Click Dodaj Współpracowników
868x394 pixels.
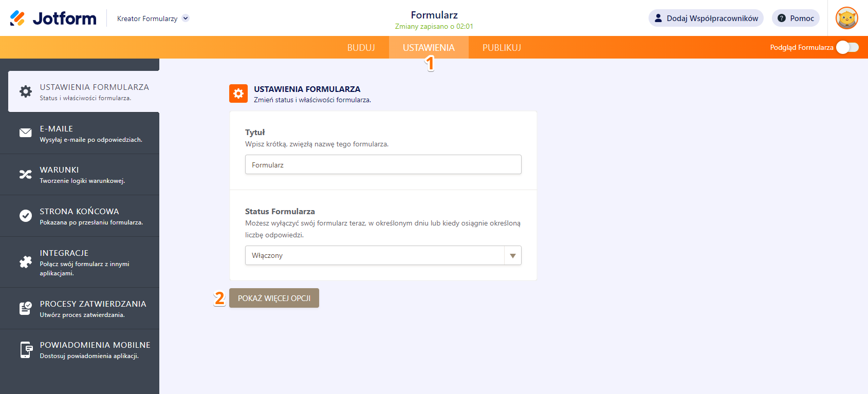pos(705,17)
